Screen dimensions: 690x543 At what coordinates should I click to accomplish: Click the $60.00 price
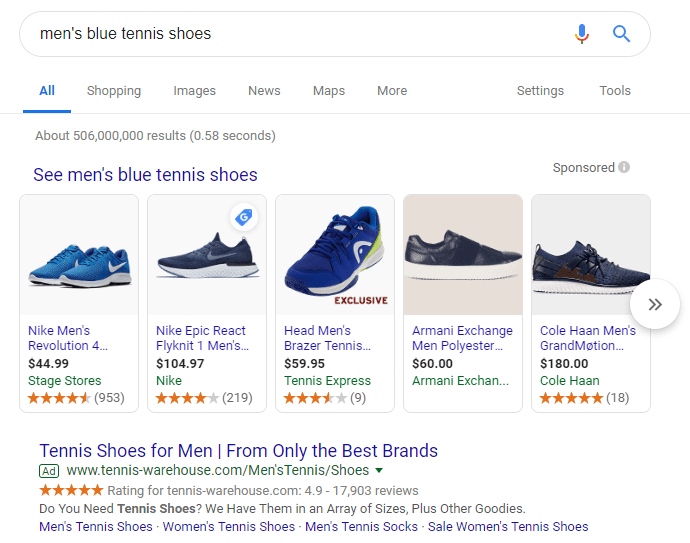(432, 363)
